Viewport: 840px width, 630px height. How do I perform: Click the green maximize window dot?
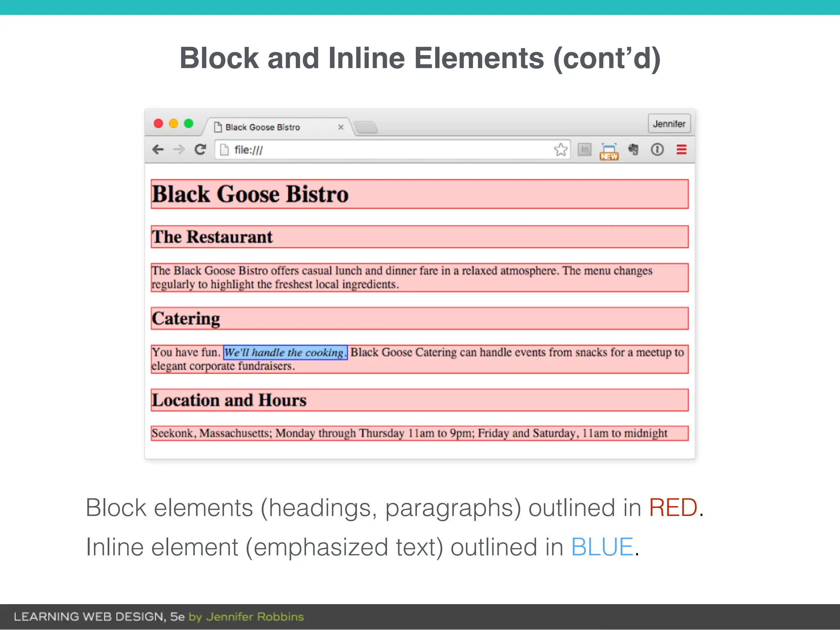pos(189,123)
